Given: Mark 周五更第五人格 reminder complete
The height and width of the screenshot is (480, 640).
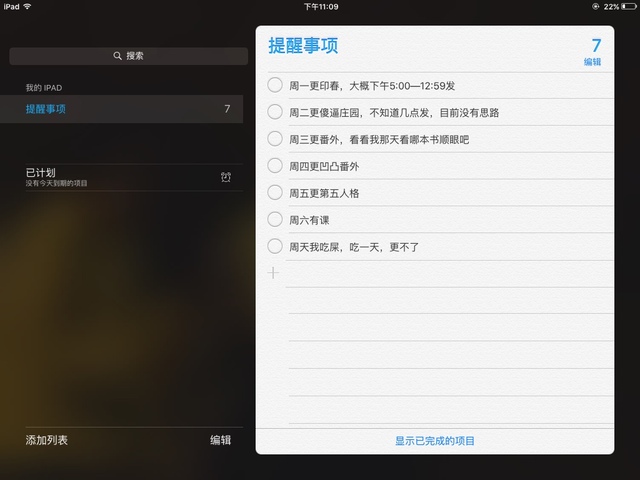Looking at the screenshot, I should (x=275, y=193).
